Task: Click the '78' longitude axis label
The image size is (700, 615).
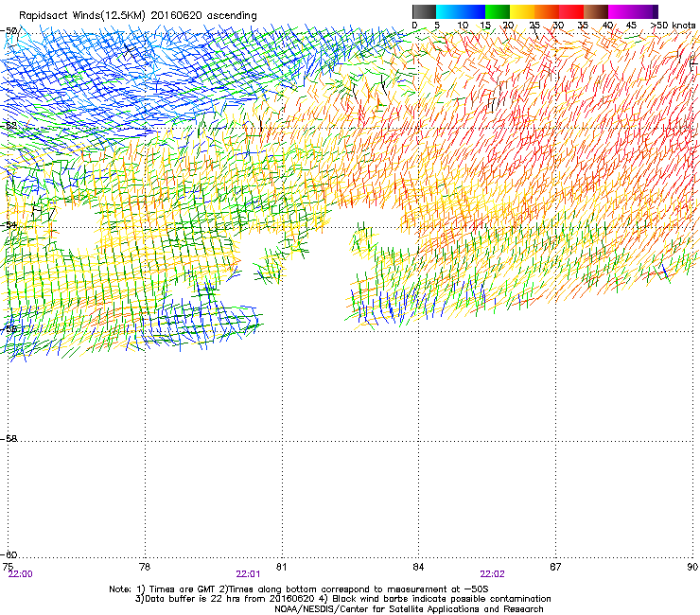Action: click(145, 567)
